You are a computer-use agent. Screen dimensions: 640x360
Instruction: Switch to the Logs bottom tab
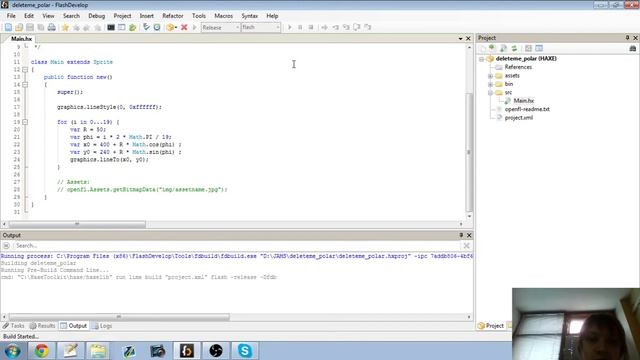[102, 326]
